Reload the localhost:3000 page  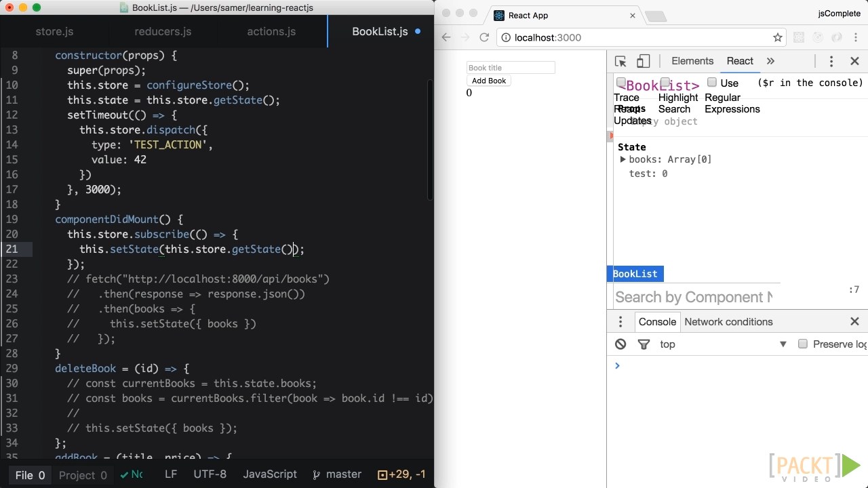[484, 37]
